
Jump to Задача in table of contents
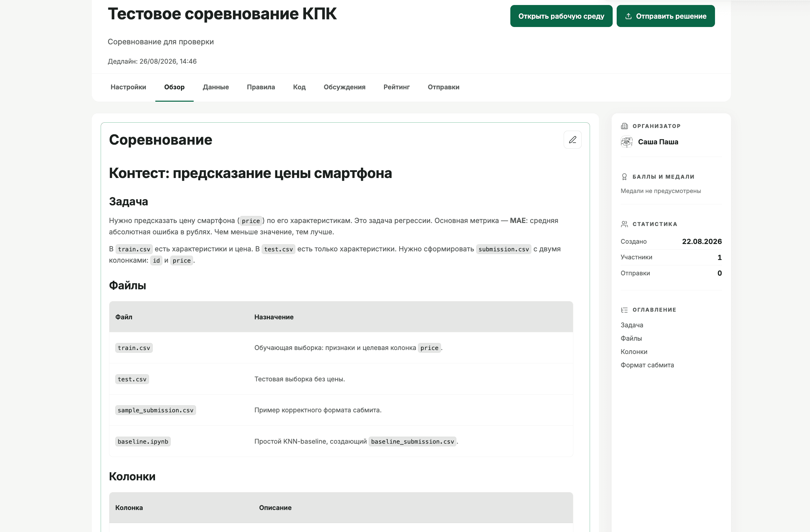[632, 325]
